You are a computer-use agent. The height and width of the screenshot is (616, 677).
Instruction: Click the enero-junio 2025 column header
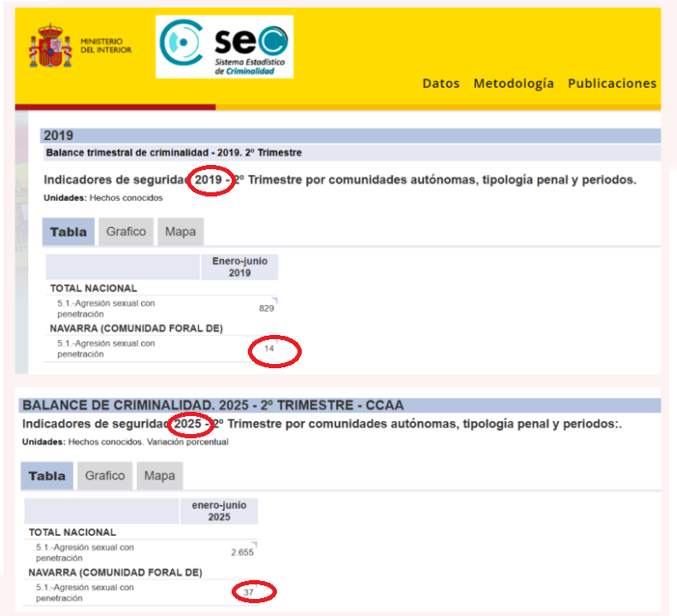219,511
